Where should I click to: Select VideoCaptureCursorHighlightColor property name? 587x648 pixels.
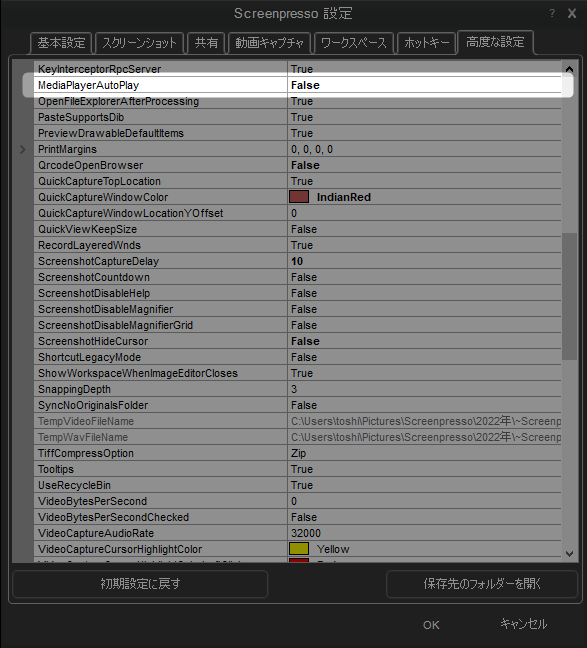tap(120, 549)
